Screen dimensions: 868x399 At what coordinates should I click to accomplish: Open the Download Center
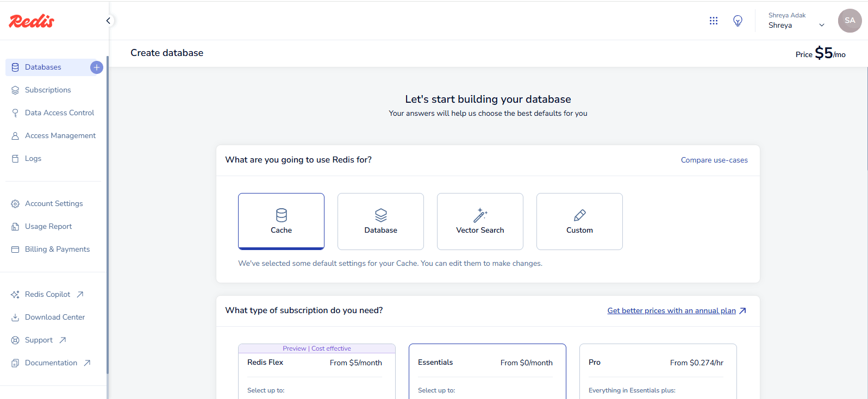[55, 317]
